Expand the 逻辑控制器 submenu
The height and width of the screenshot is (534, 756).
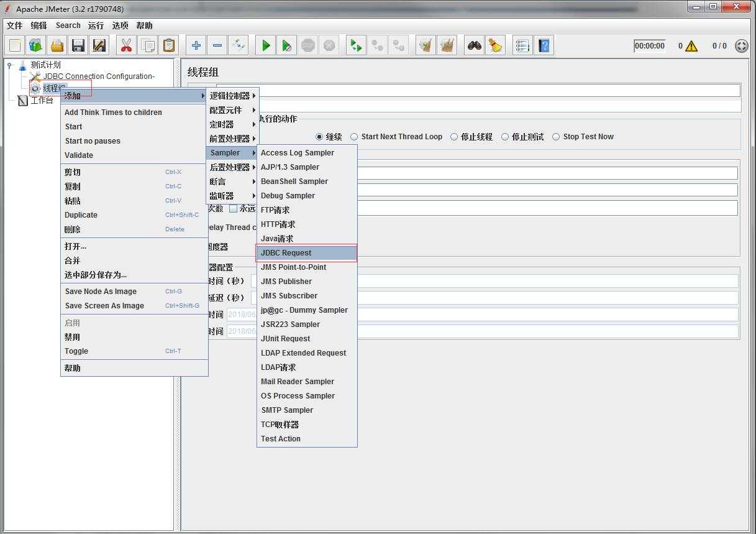[232, 96]
